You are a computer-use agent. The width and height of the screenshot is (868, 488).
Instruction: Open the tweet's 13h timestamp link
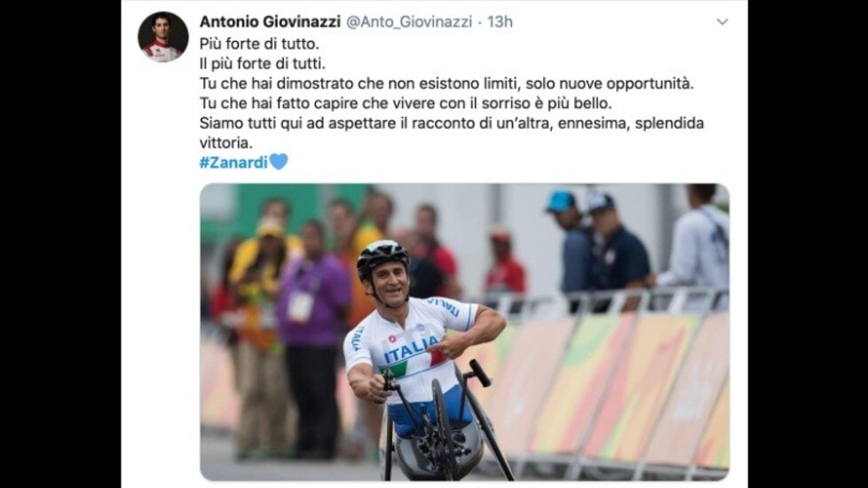point(500,21)
